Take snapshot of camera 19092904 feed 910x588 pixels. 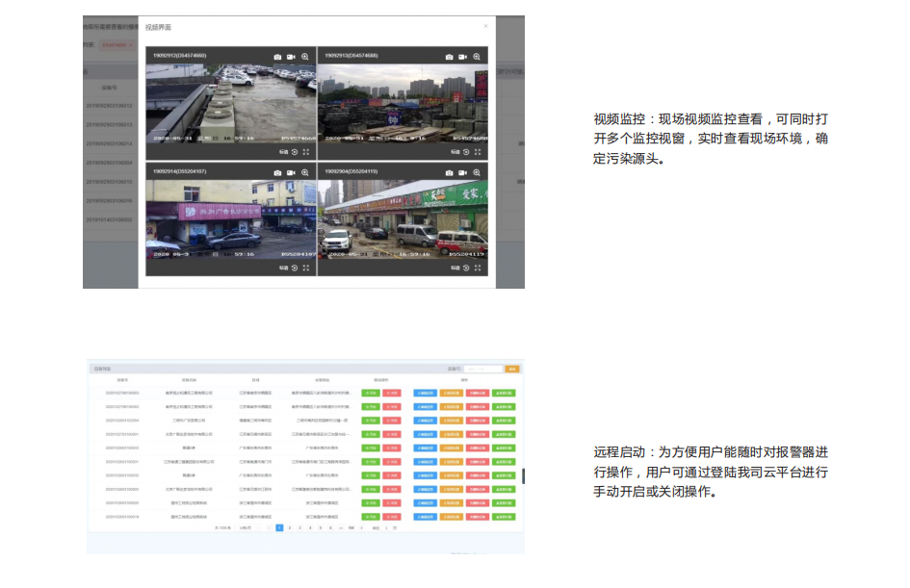pyautogui.click(x=449, y=173)
